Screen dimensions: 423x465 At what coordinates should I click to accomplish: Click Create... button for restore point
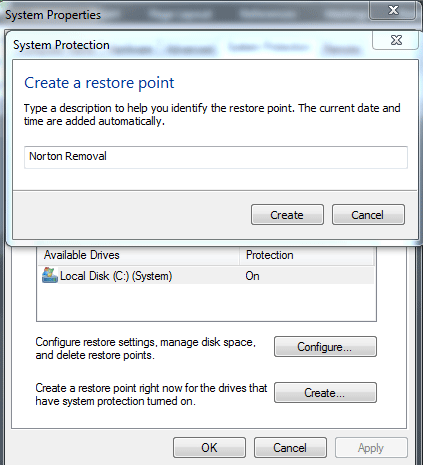coord(325,393)
